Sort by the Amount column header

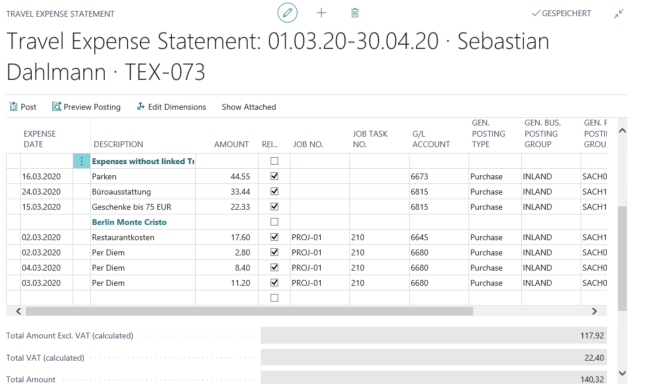[x=231, y=144]
